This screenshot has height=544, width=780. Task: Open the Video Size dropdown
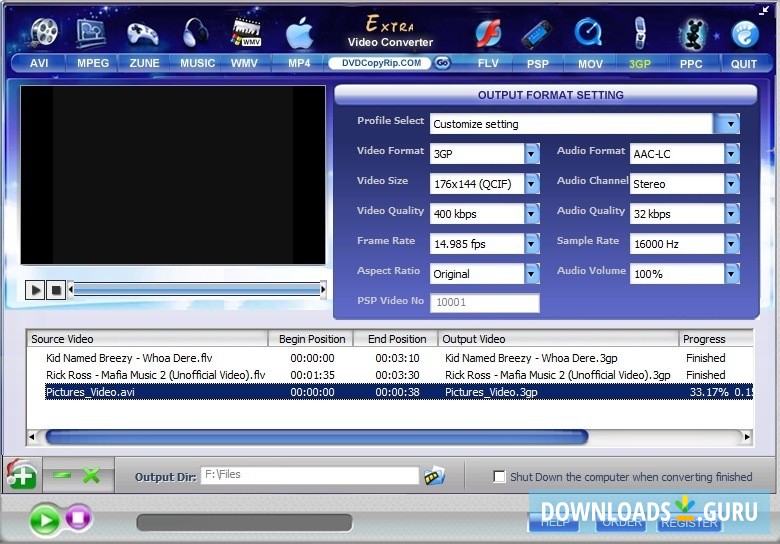point(532,184)
